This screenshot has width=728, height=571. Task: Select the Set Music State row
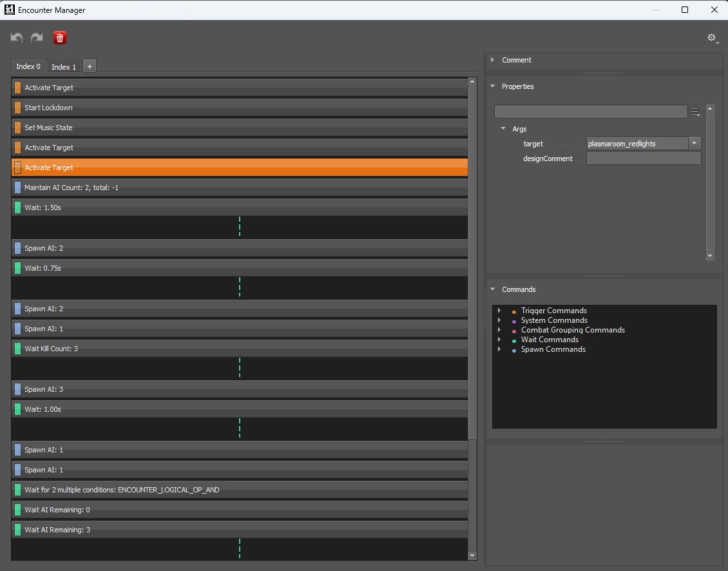tap(240, 128)
